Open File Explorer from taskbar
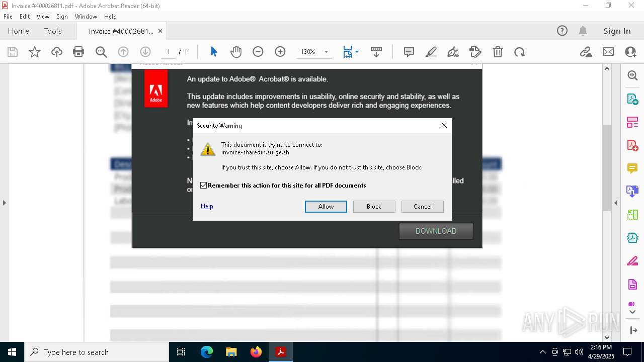Image resolution: width=644 pixels, height=362 pixels. tap(231, 352)
